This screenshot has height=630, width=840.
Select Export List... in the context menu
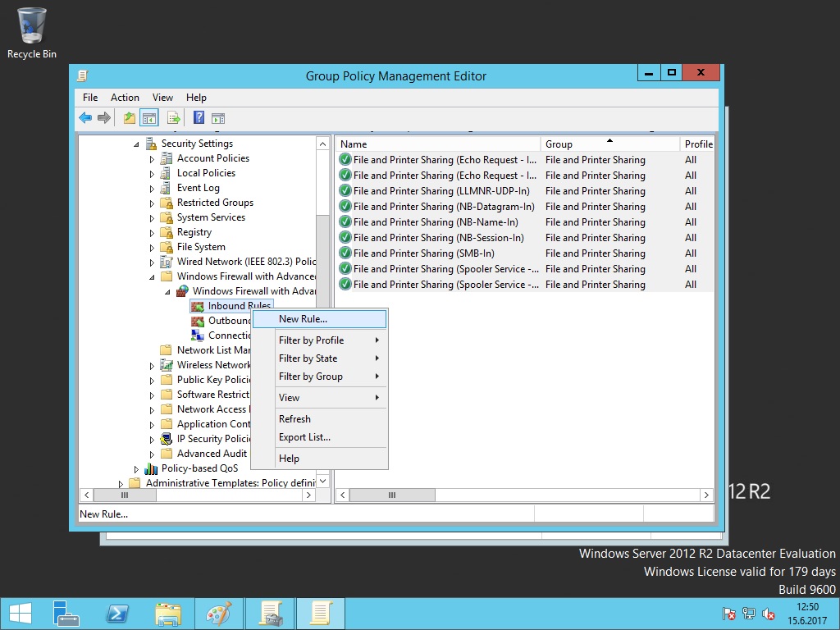point(304,437)
